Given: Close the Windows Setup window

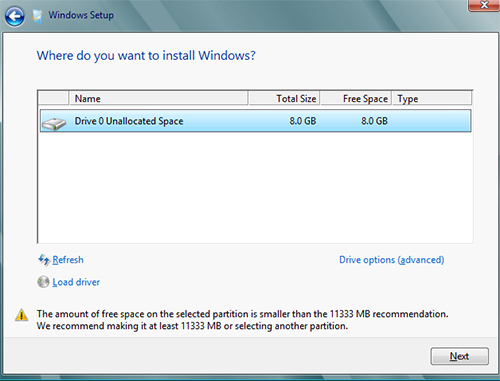Looking at the screenshot, I should click(x=484, y=5).
